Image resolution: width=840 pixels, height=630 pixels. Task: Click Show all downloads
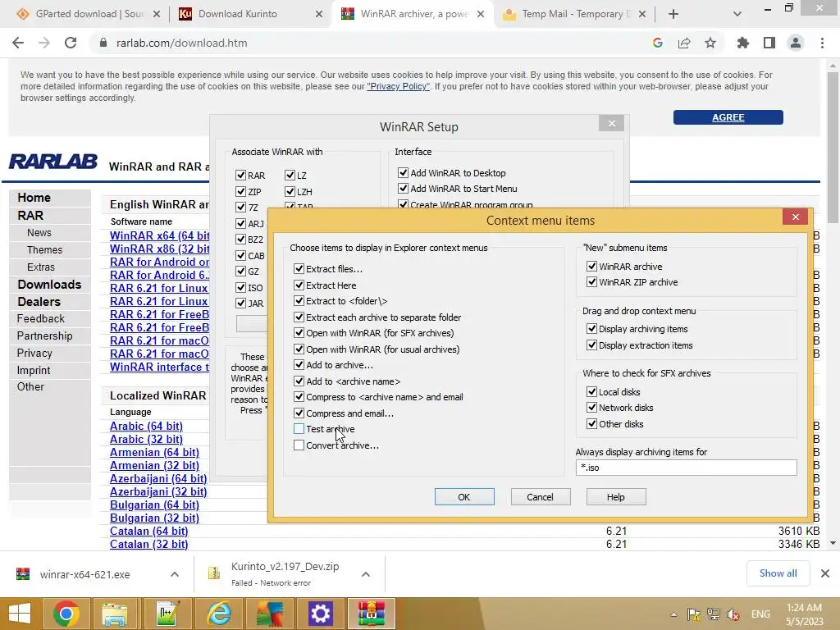tap(778, 573)
